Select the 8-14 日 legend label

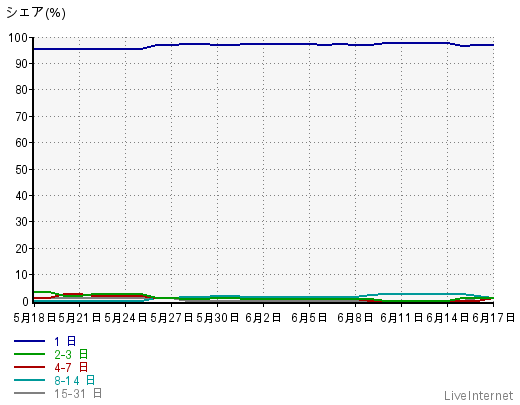(x=75, y=380)
